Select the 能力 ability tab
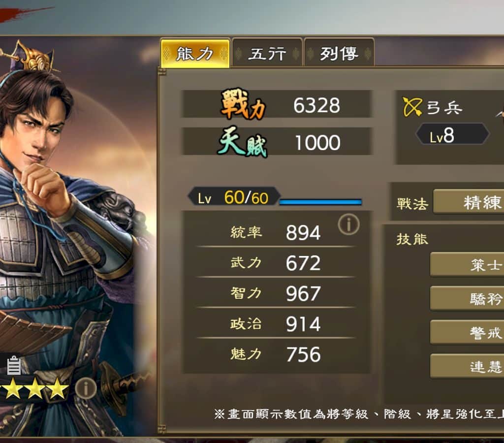 (195, 53)
